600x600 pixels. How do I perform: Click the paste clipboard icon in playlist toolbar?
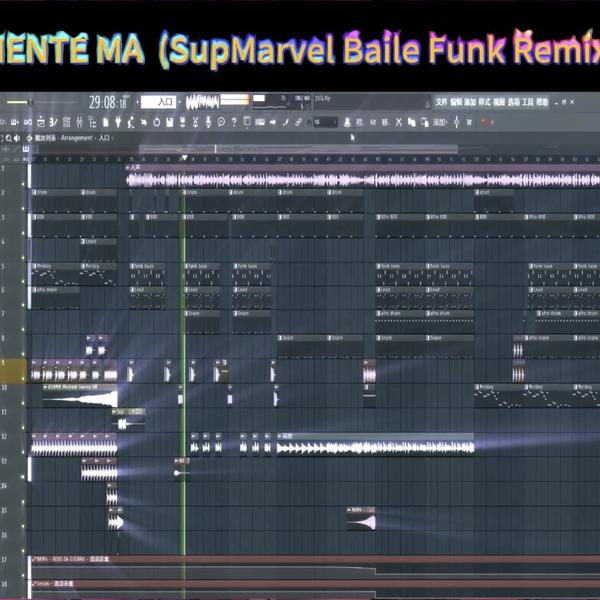click(x=424, y=122)
